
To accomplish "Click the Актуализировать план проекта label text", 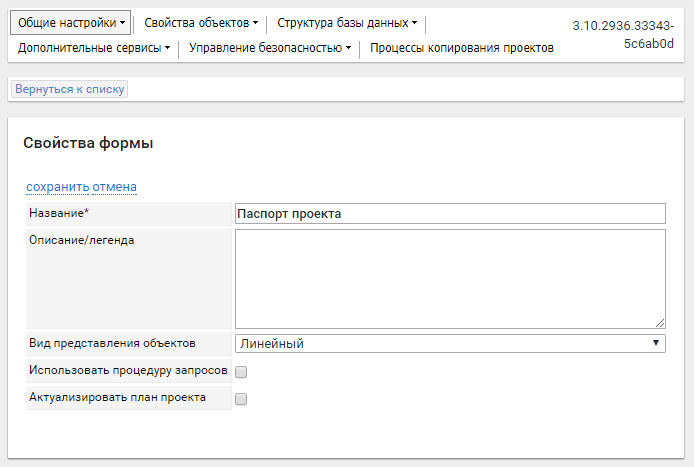I will pyautogui.click(x=117, y=397).
